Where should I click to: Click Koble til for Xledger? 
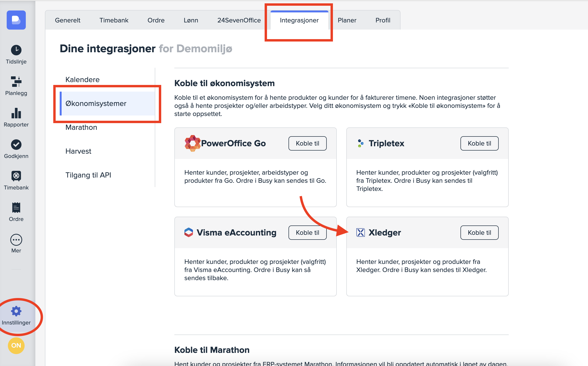[x=479, y=232]
